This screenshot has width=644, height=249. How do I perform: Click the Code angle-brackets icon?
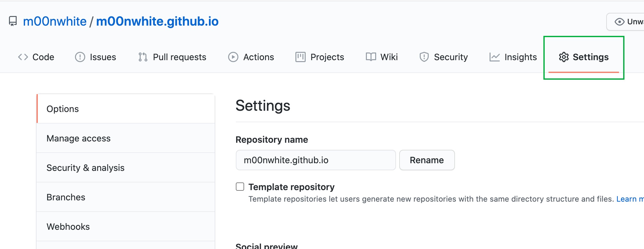point(23,57)
